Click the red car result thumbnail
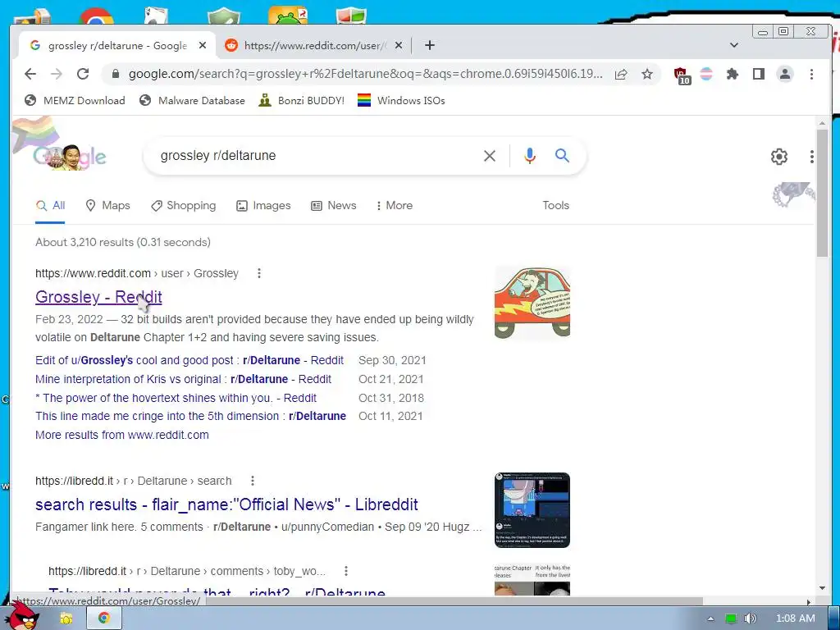840x630 pixels. (532, 303)
